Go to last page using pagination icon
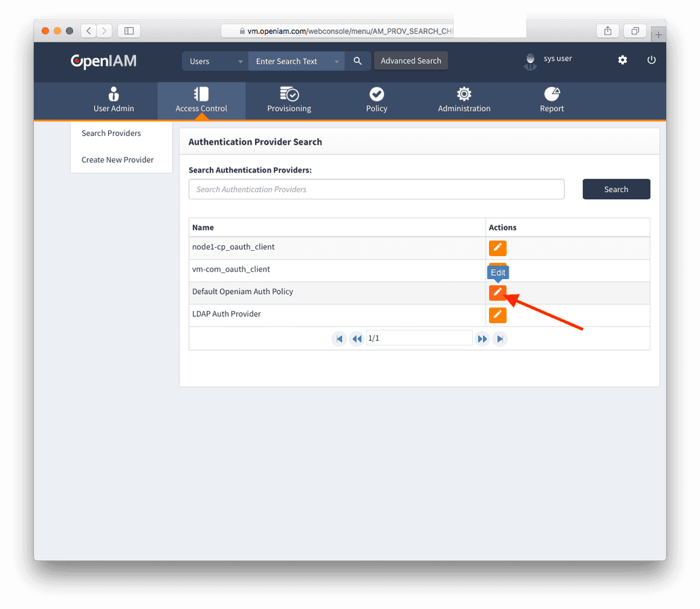 tap(499, 338)
